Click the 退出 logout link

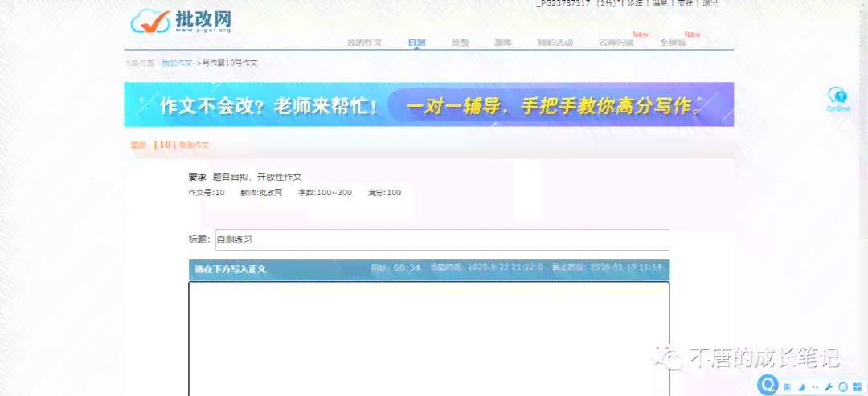pos(710,2)
